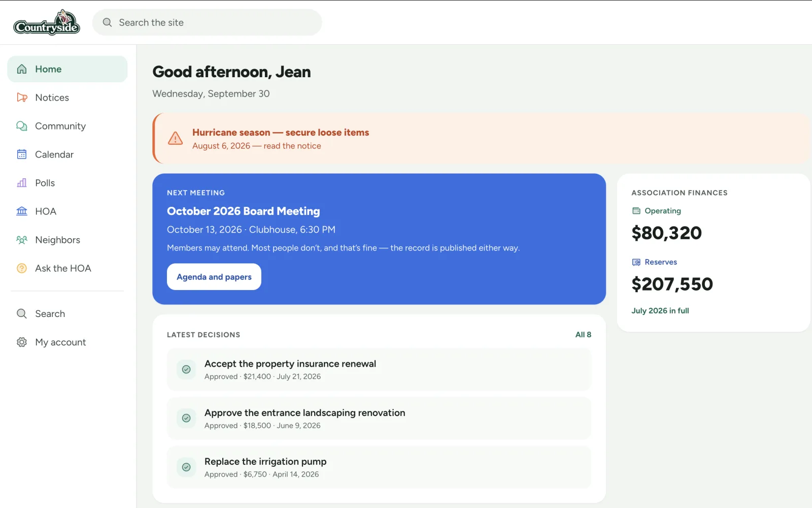
Task: Open the Community section
Action: (67, 126)
